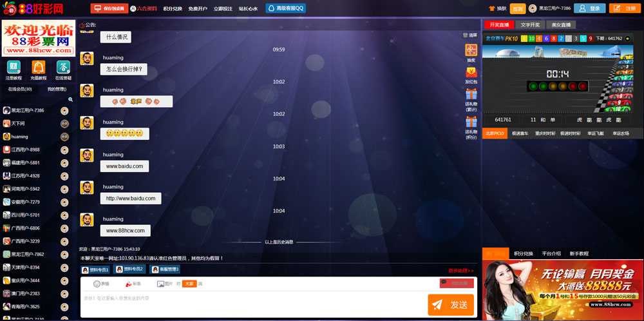Screen dimensions: 644x321
Task: Open the 在线答疑 online help icon
Action: pos(63,67)
